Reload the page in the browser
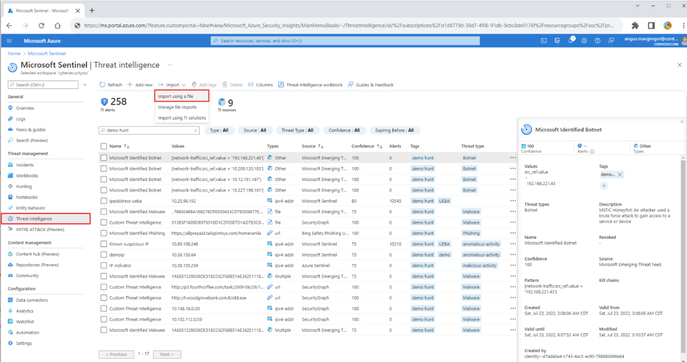 pos(41,25)
